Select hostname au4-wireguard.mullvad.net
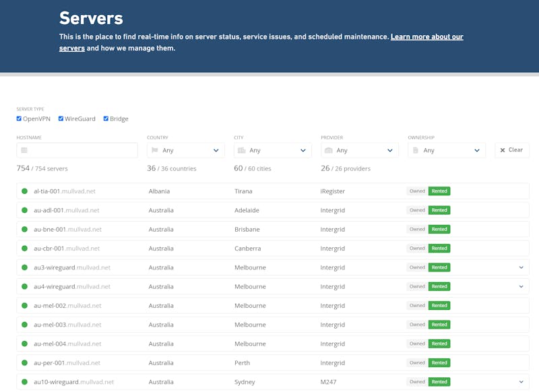This screenshot has height=392, width=539. tap(72, 286)
